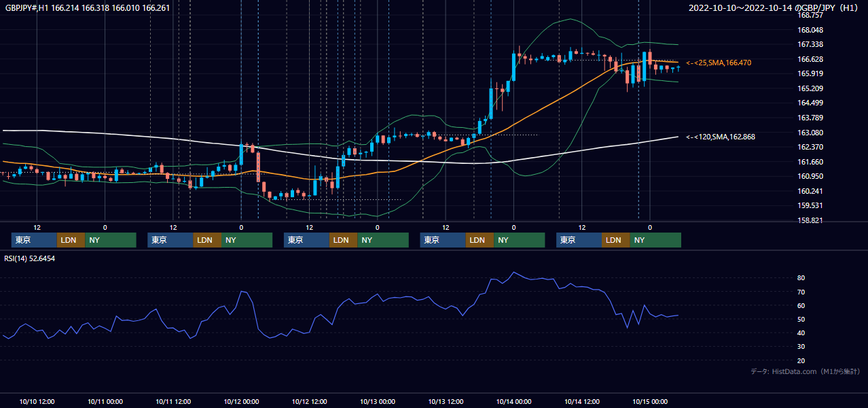This screenshot has width=868, height=408.
Task: Click the RSI(14) 52.6454 indicator label
Action: (29, 258)
